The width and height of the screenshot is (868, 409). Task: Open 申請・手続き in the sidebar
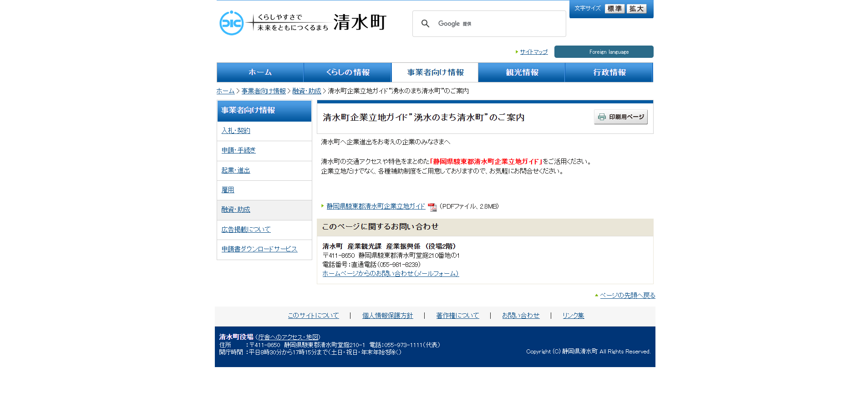point(239,150)
